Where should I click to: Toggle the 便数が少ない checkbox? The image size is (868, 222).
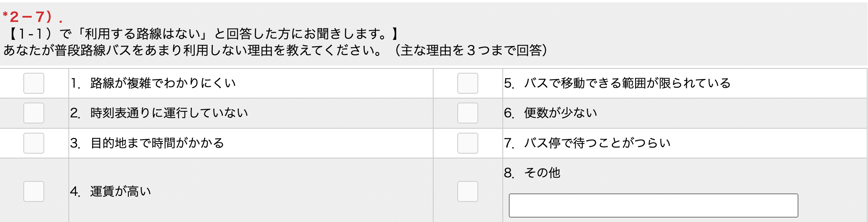coord(468,113)
